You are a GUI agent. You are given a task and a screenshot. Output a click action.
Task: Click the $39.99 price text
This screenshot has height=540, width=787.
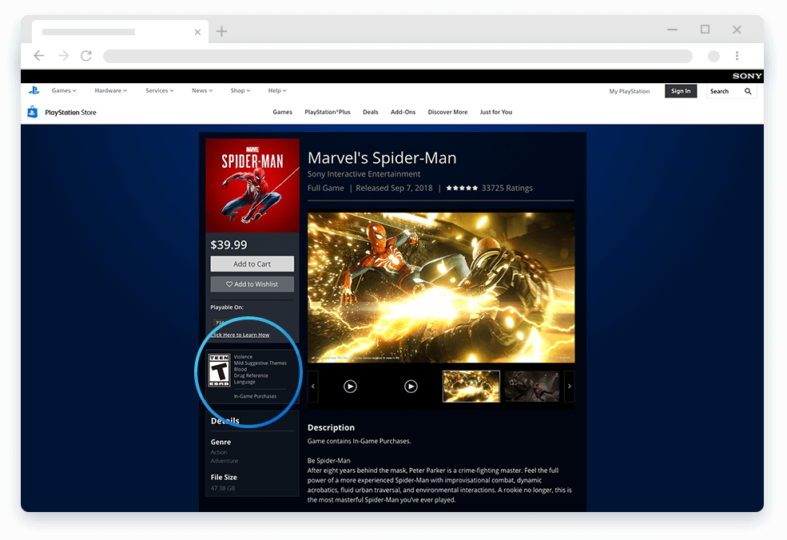[229, 245]
